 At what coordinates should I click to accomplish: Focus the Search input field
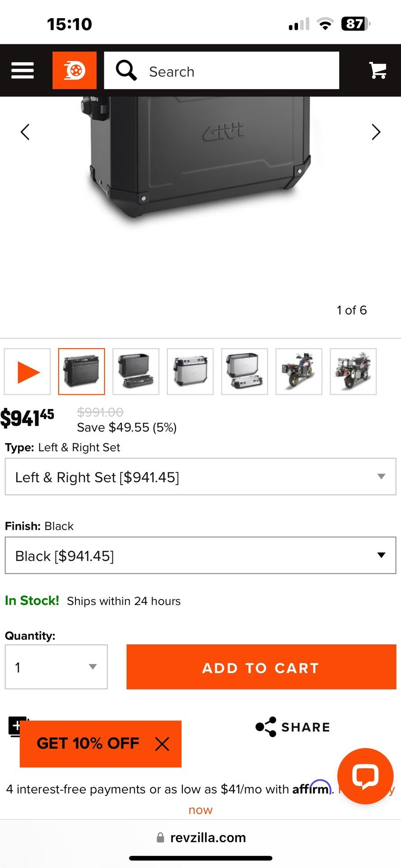[x=239, y=71]
